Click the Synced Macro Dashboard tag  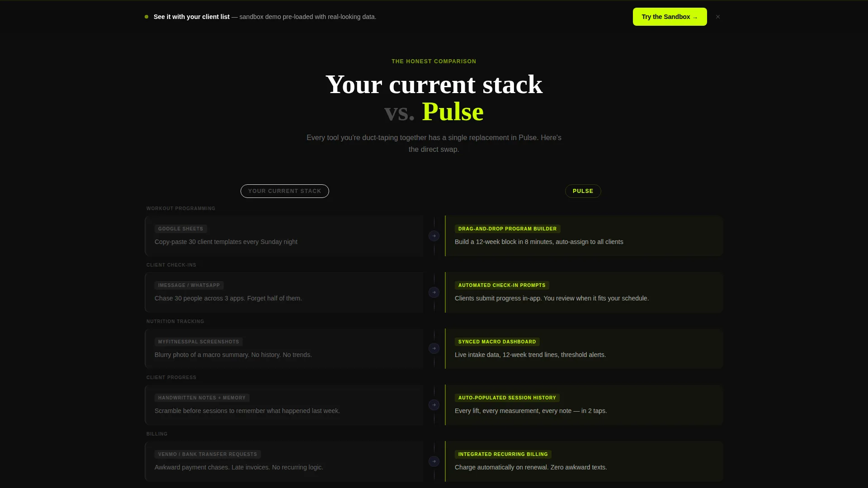pos(497,342)
